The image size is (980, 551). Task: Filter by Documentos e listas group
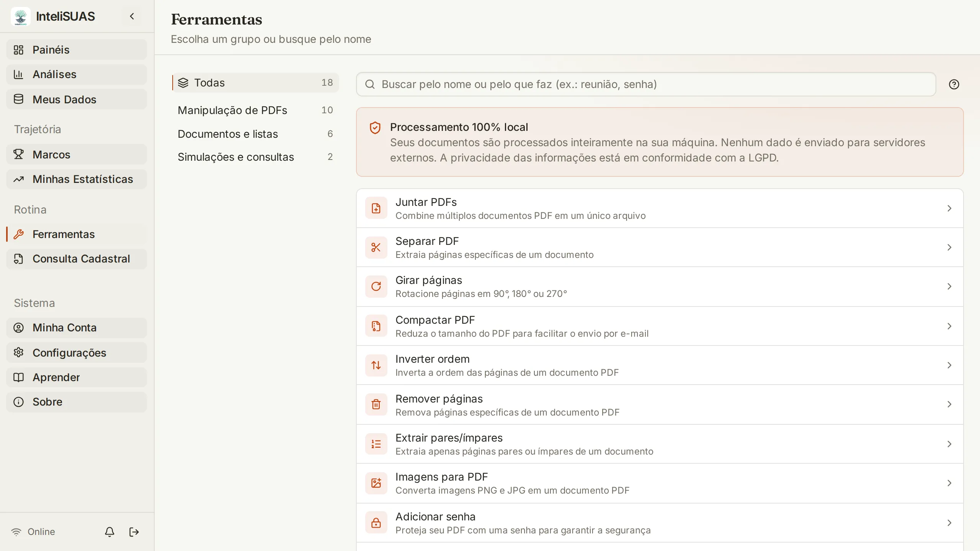tap(256, 134)
